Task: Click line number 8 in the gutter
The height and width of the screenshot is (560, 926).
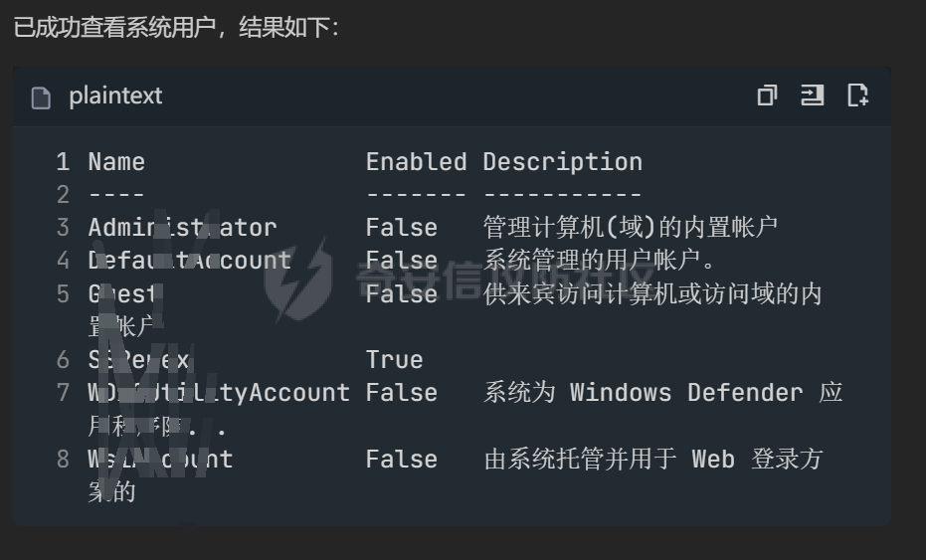Action: (x=63, y=460)
